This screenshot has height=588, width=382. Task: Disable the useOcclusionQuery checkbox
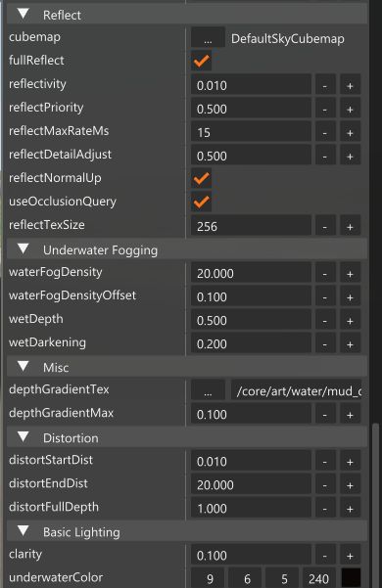point(201,202)
